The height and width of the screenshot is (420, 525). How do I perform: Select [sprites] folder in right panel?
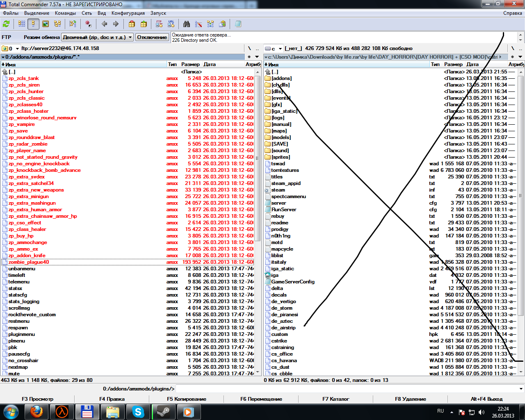390,157
